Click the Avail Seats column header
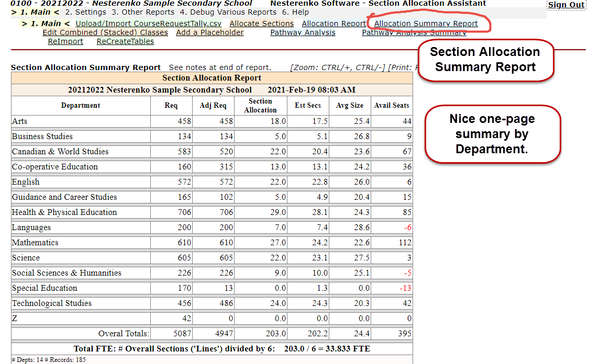Screen dimensions: 589x364 [x=391, y=106]
